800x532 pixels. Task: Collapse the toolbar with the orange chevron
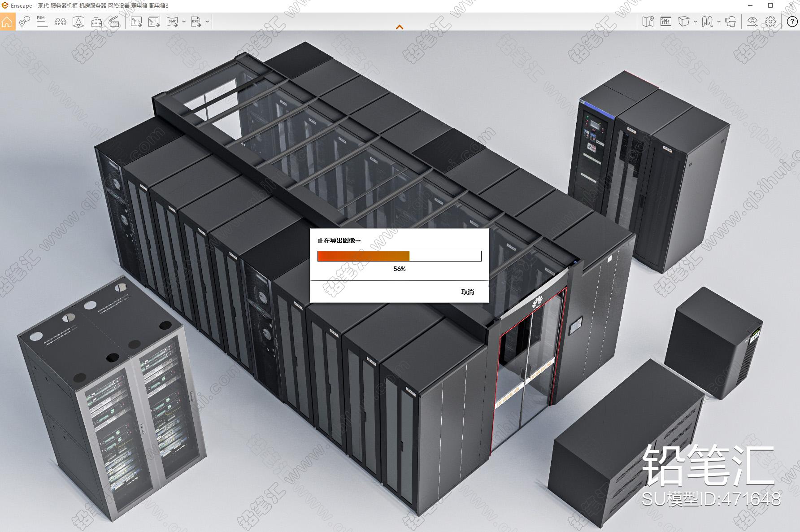[x=400, y=27]
